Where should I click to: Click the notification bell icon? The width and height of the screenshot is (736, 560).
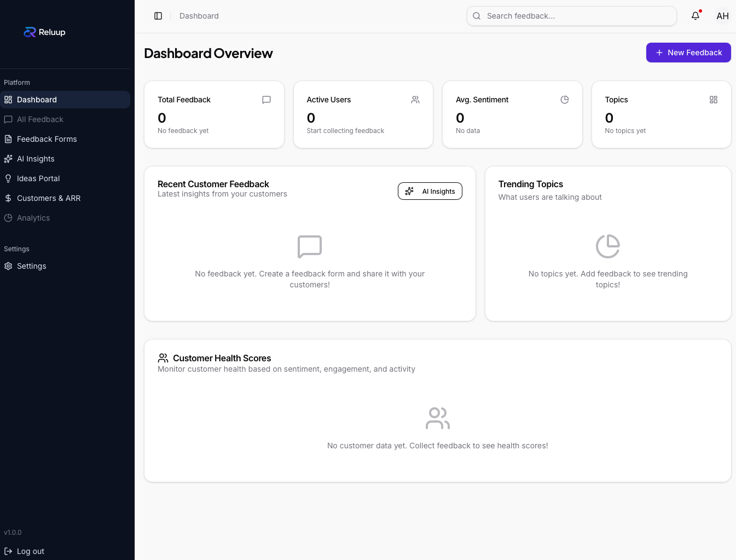[695, 16]
